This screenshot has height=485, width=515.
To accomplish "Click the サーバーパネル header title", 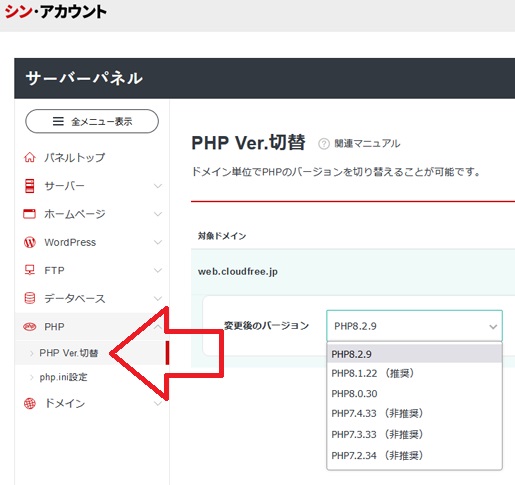I will [x=84, y=78].
